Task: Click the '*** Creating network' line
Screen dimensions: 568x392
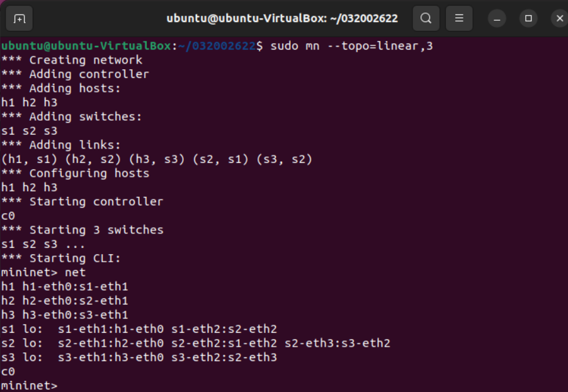Action: [72, 60]
